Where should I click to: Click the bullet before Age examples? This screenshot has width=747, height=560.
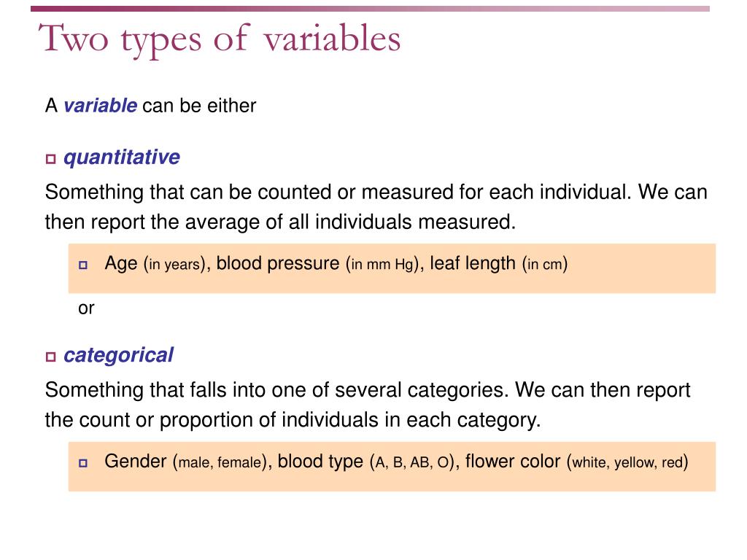point(83,265)
